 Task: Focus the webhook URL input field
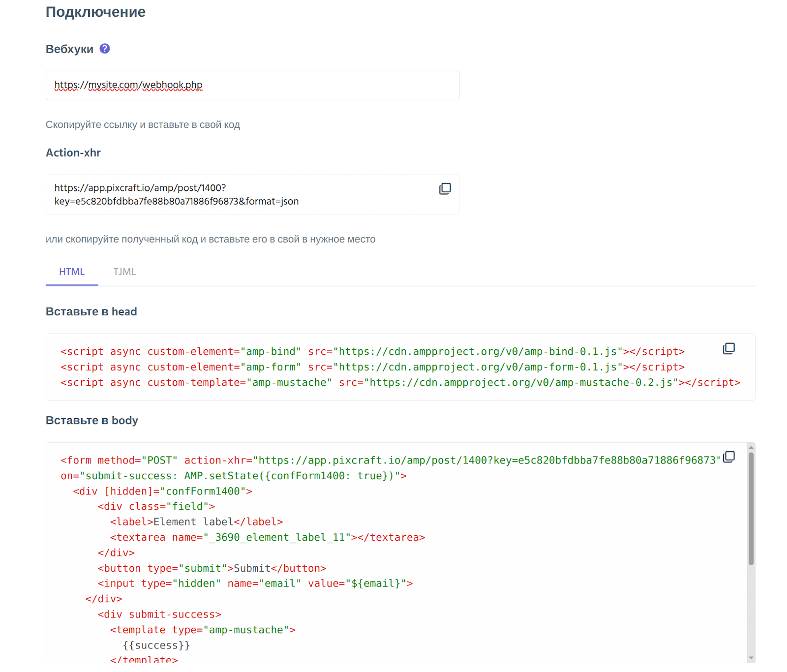coord(253,86)
